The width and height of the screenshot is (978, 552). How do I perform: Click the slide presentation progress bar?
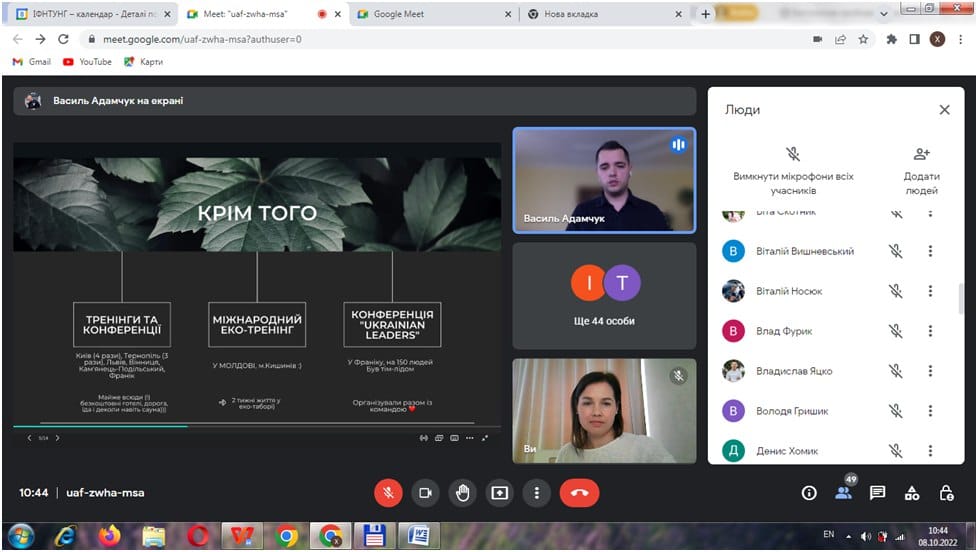(257, 426)
